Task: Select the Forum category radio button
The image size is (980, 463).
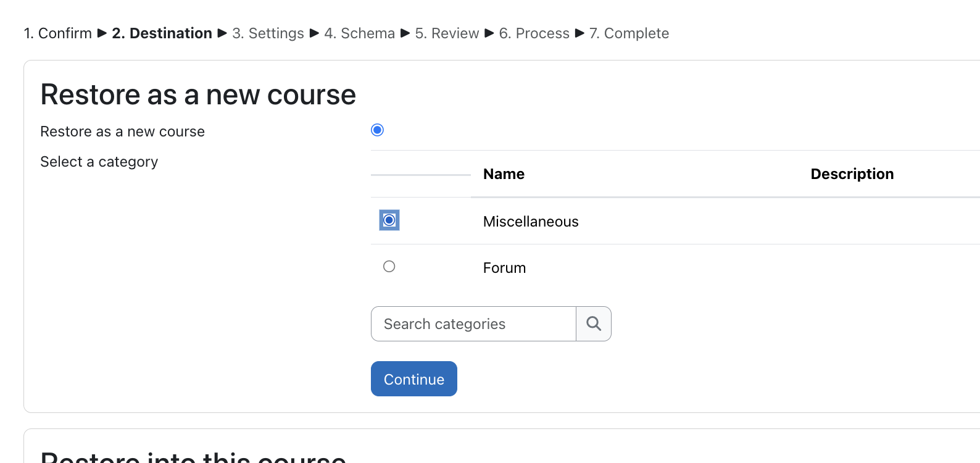Action: [389, 267]
